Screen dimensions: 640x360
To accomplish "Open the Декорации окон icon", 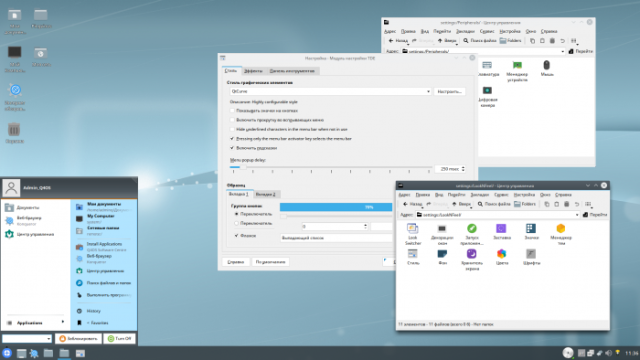I will (442, 234).
